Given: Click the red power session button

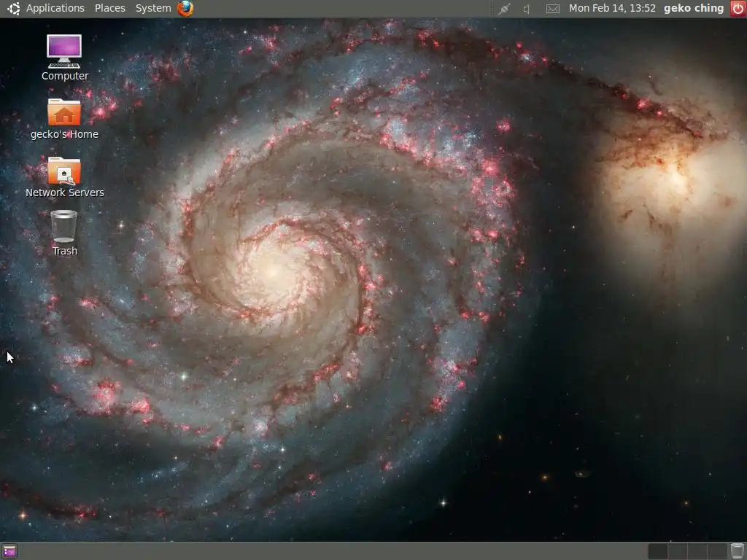Looking at the screenshot, I should [x=738, y=9].
